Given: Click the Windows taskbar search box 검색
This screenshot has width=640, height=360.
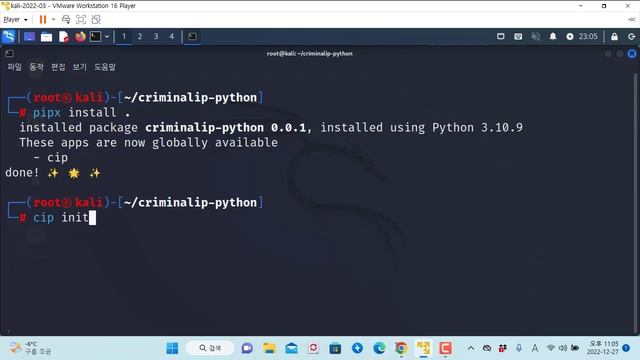Looking at the screenshot, I should 210,348.
